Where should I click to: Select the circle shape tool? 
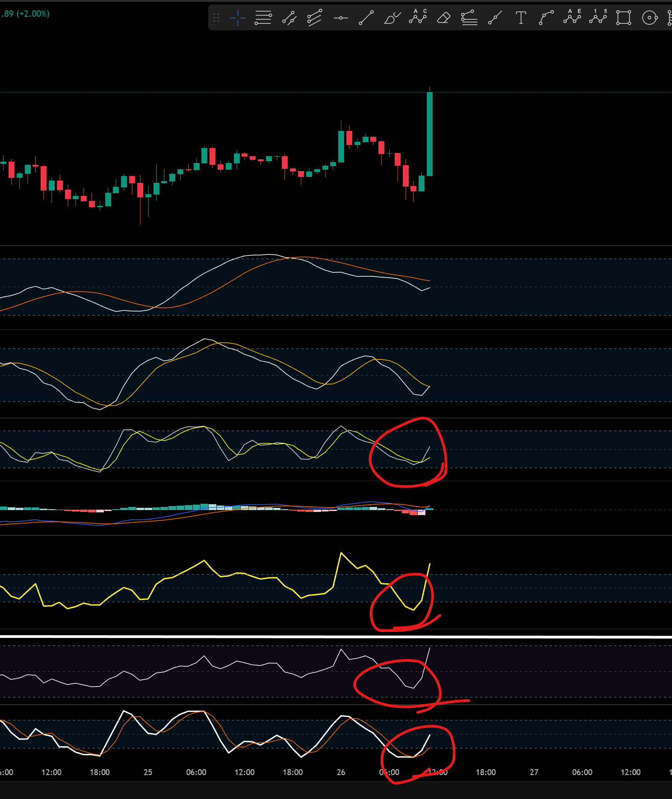click(649, 18)
